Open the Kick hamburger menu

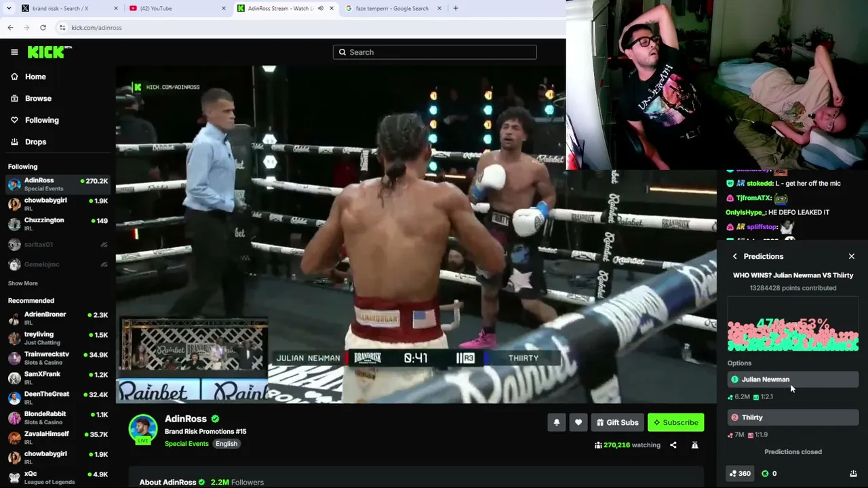tap(14, 52)
